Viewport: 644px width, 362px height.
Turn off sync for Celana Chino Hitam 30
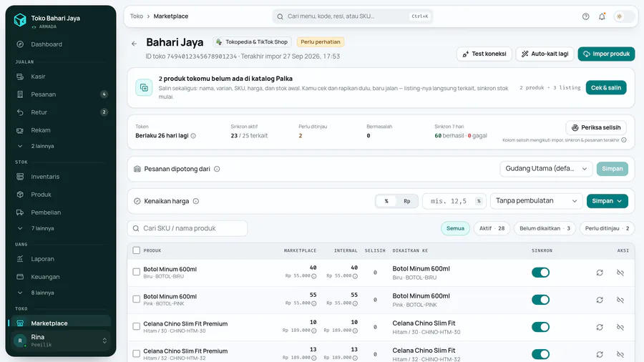tap(540, 327)
